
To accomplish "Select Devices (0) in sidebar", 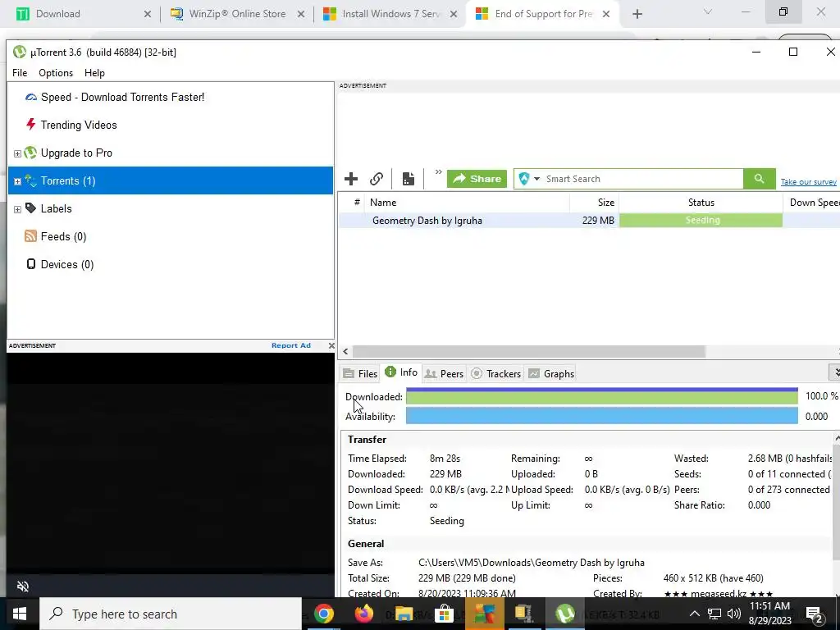I will (x=67, y=264).
